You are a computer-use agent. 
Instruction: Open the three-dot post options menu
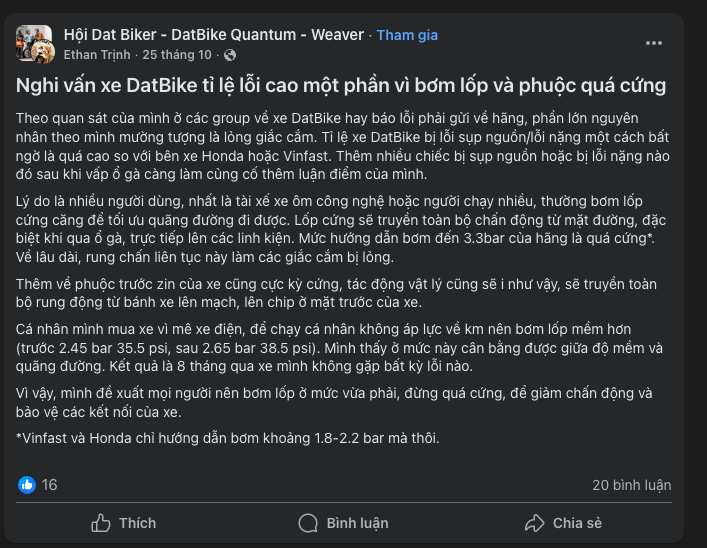click(x=654, y=43)
